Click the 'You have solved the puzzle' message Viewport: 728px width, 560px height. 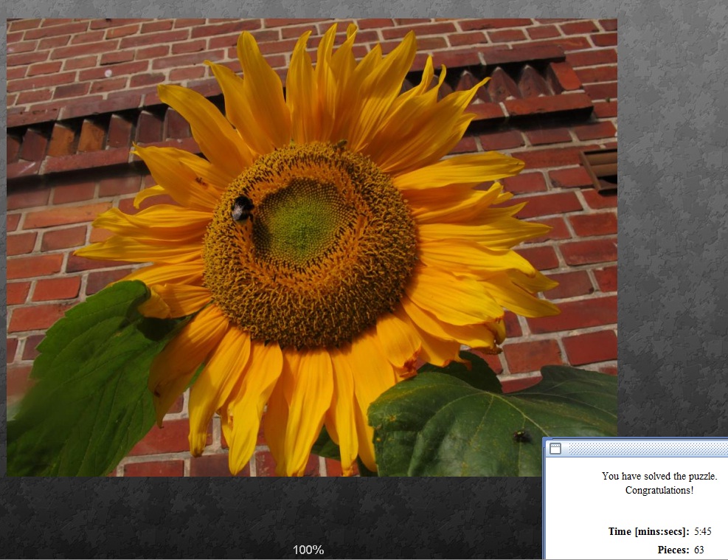click(x=659, y=477)
